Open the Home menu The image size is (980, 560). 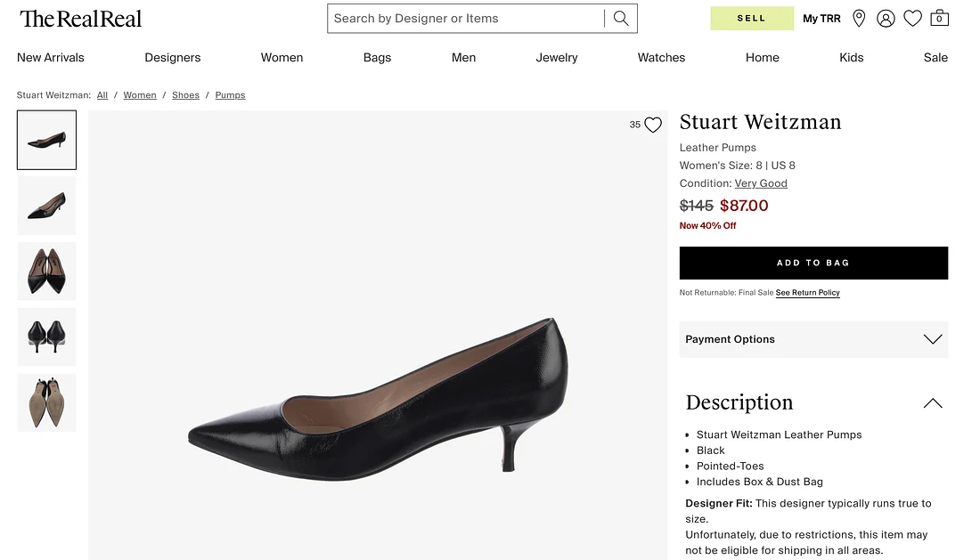763,58
